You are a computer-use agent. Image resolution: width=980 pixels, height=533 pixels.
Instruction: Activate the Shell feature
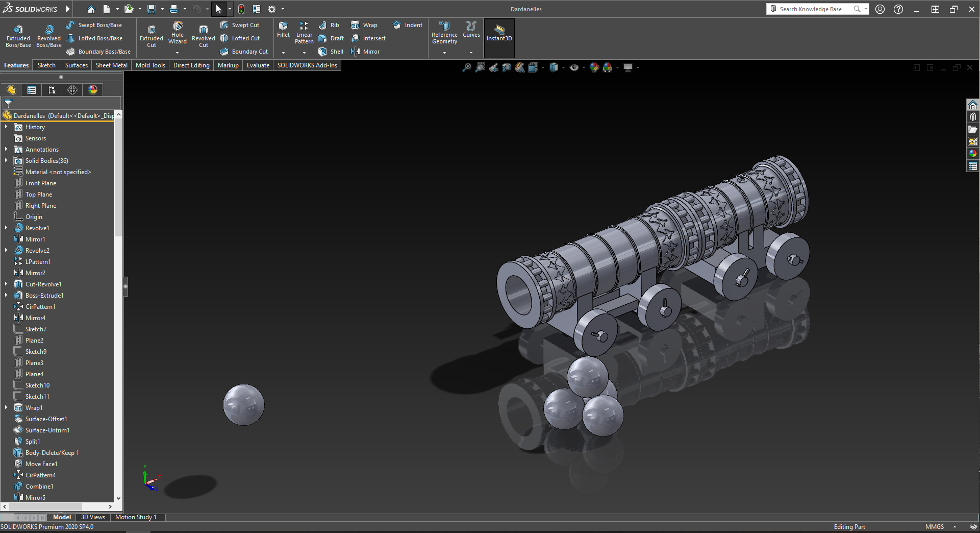coord(331,52)
